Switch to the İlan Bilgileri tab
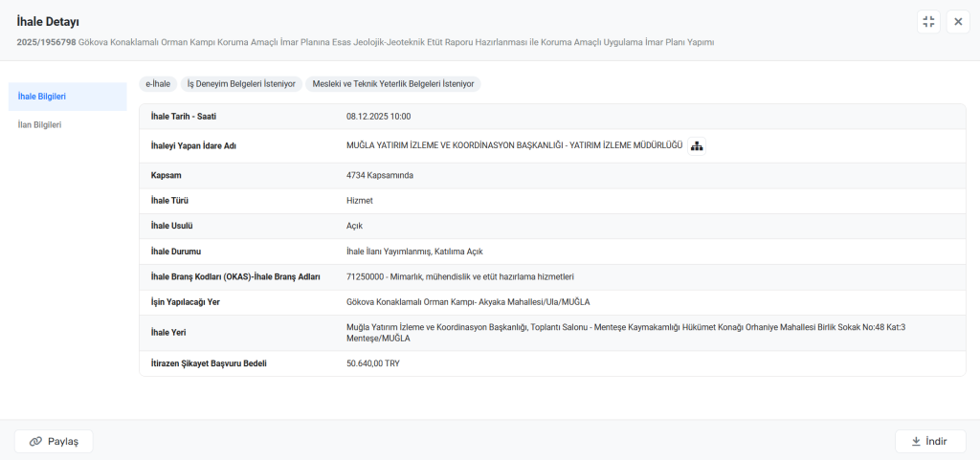The width and height of the screenshot is (980, 460). pos(40,124)
